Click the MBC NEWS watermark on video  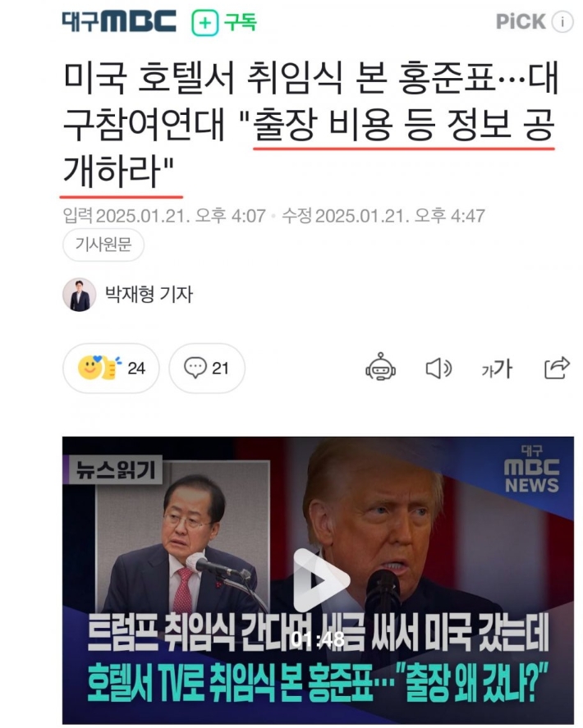click(x=531, y=469)
